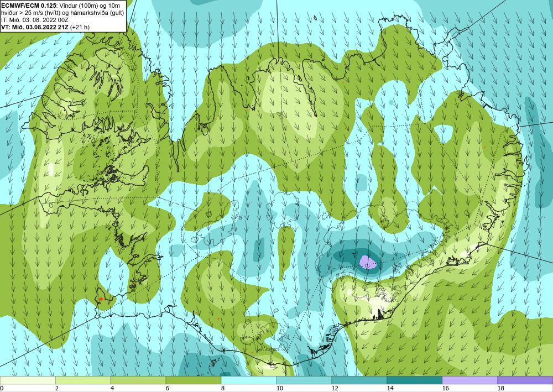Image resolution: width=553 pixels, height=392 pixels.
Task: Click the light green 2–4 legend swatch
Action: 83,380
